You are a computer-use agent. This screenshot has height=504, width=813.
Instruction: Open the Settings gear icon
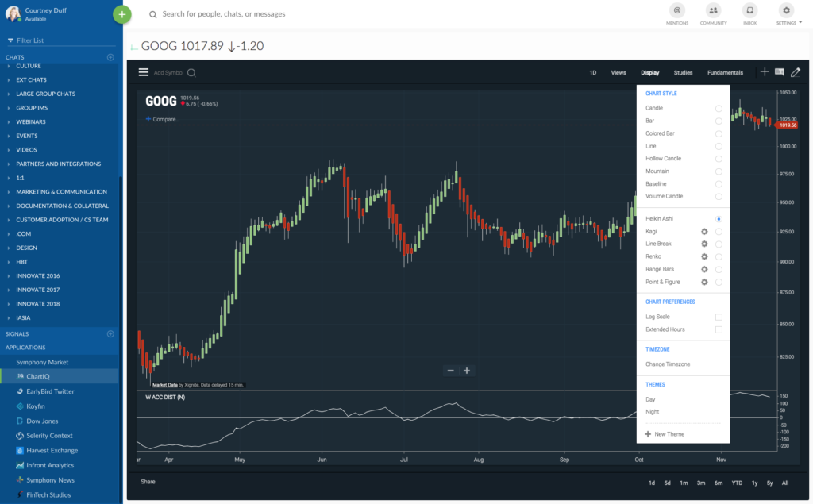click(786, 10)
